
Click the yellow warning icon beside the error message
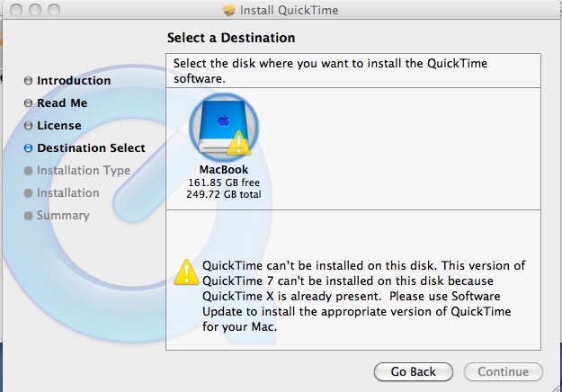click(x=186, y=272)
